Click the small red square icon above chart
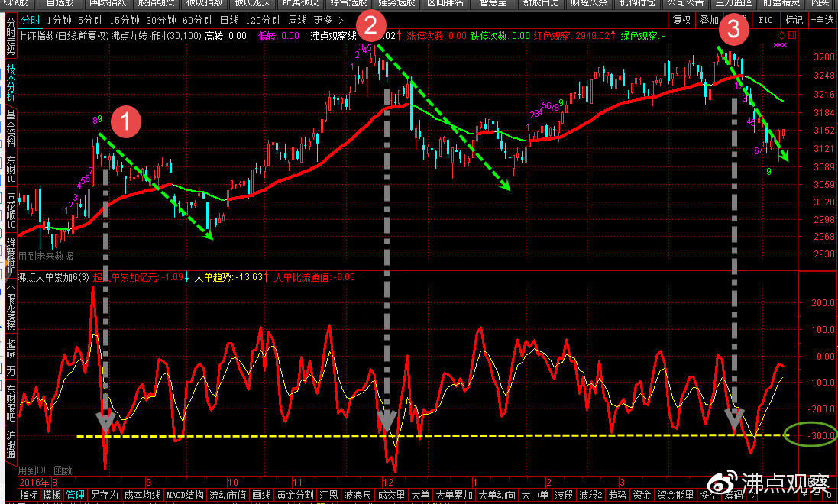The width and height of the screenshot is (838, 504). [792, 35]
